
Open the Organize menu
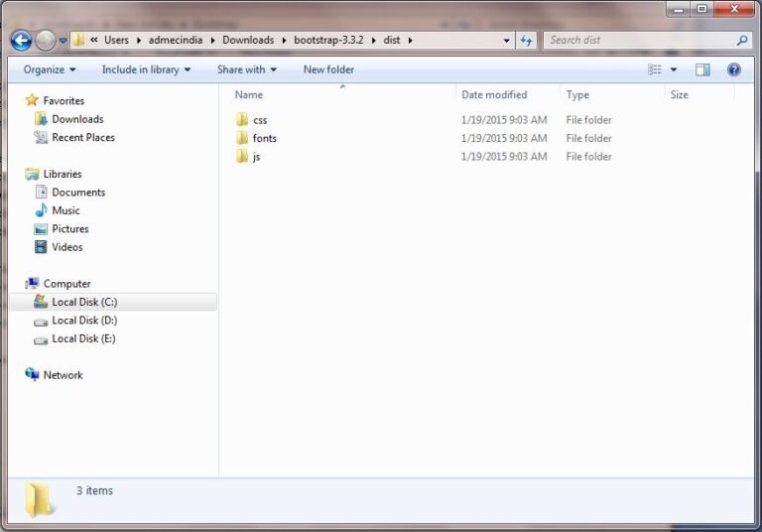point(50,69)
